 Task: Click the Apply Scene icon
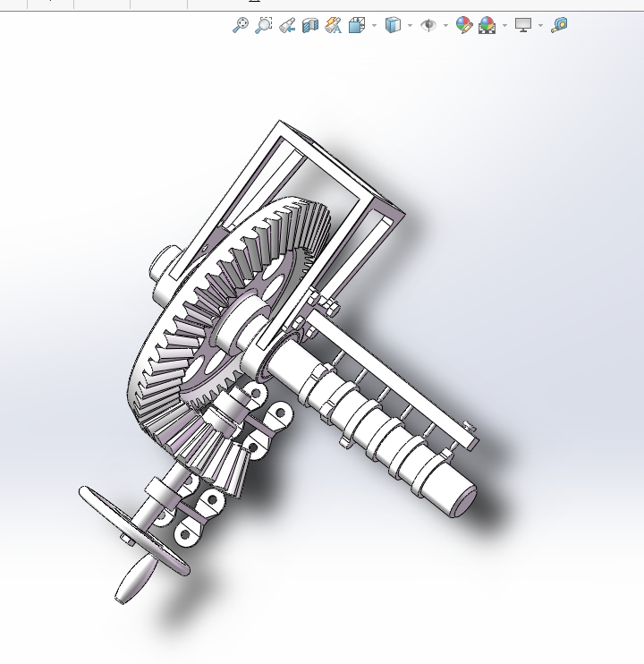[x=487, y=25]
